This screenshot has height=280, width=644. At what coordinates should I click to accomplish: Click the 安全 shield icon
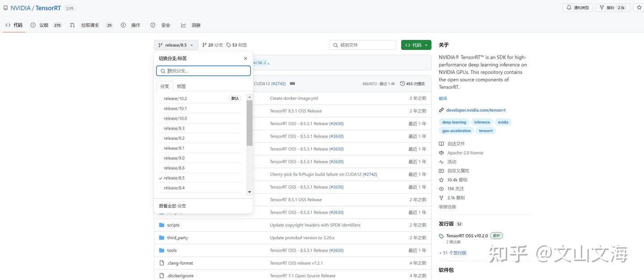click(153, 25)
